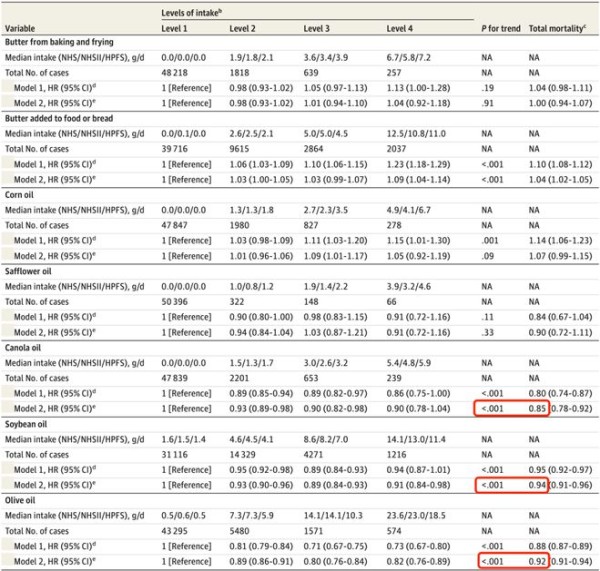Screen dimensions: 600x571
Task: Select the "Level 1" column header
Action: tap(174, 28)
